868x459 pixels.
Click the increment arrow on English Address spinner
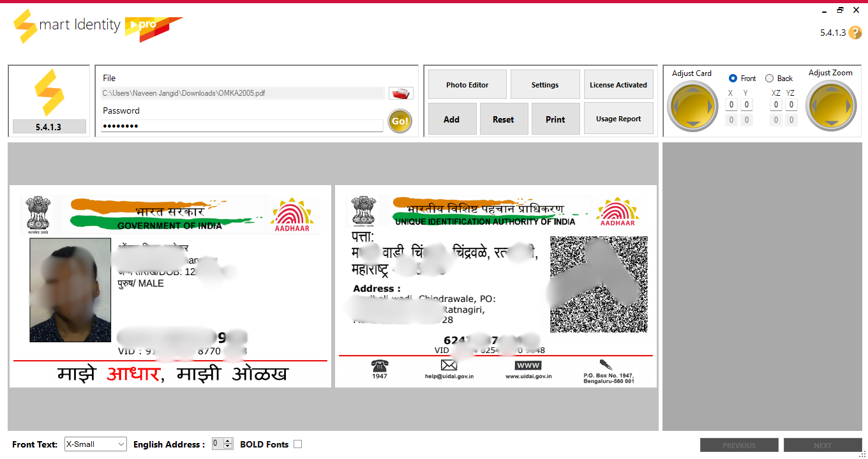(x=228, y=441)
